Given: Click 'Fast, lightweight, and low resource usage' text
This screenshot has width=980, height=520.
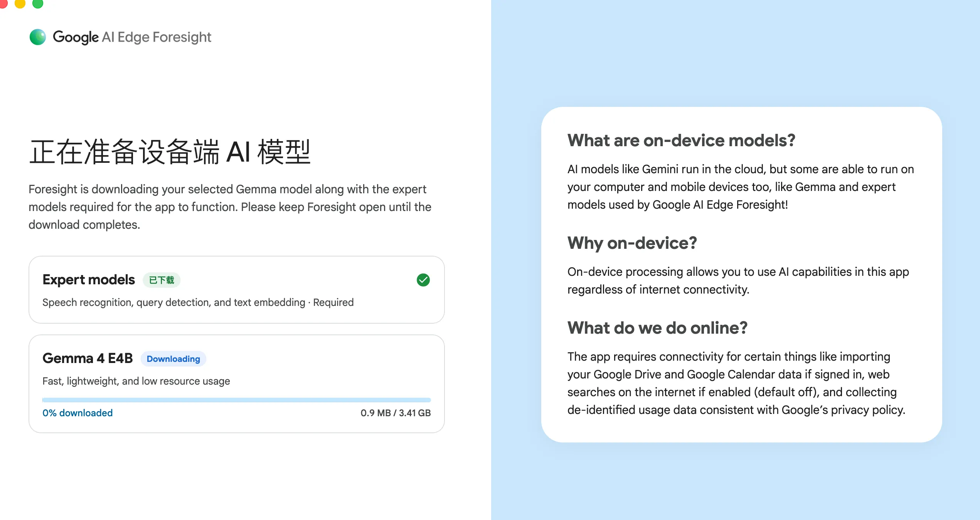Looking at the screenshot, I should (x=136, y=381).
